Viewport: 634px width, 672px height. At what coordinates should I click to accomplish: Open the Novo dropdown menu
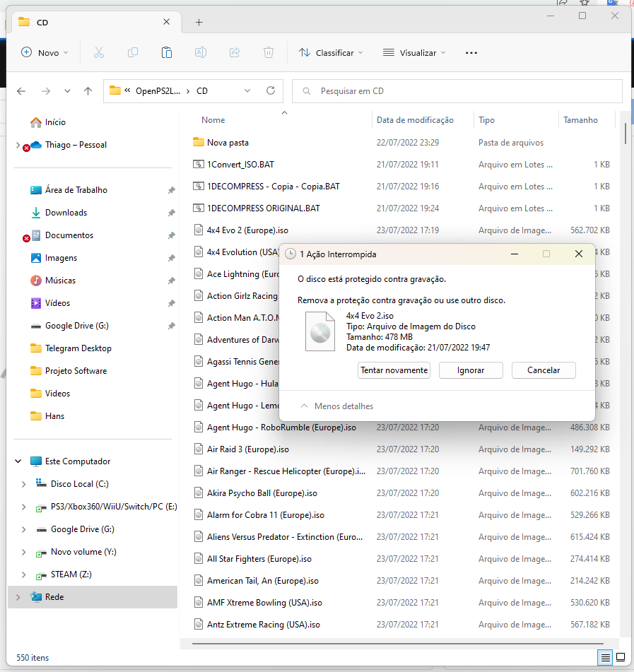(45, 53)
